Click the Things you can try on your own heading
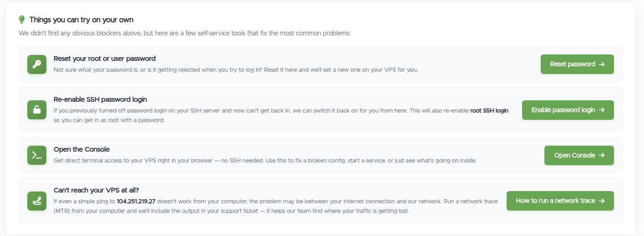 click(81, 20)
